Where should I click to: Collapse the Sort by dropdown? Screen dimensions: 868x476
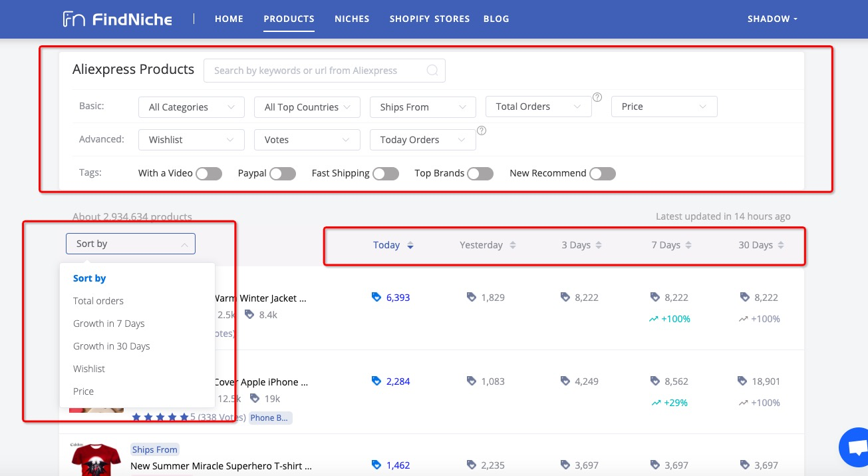pos(130,244)
